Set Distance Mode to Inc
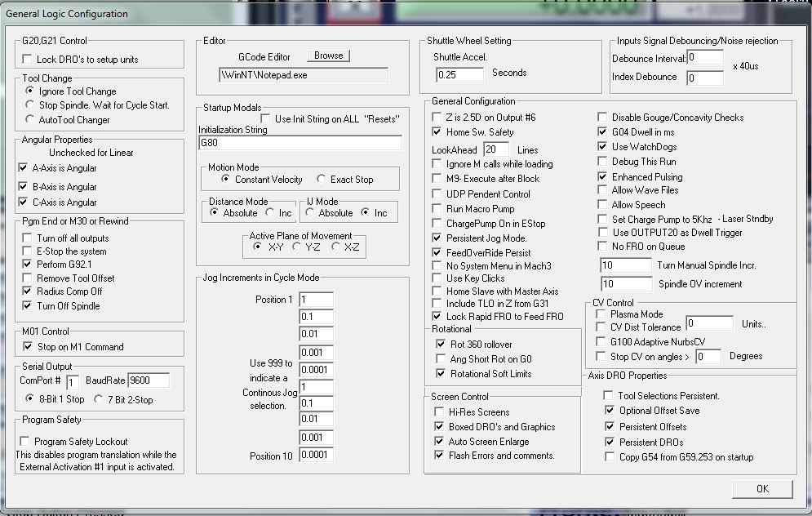Image resolution: width=812 pixels, height=516 pixels. point(270,213)
